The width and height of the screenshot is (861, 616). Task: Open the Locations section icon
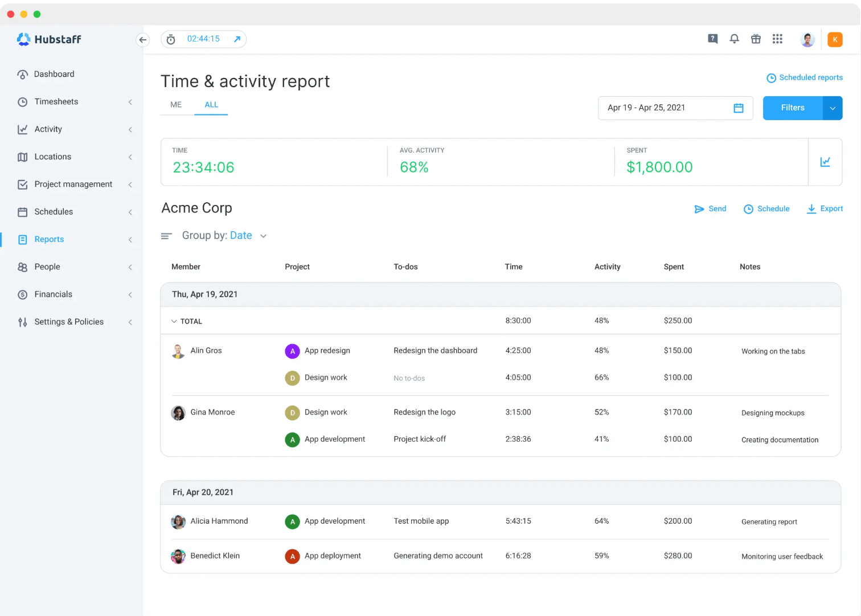pos(22,157)
